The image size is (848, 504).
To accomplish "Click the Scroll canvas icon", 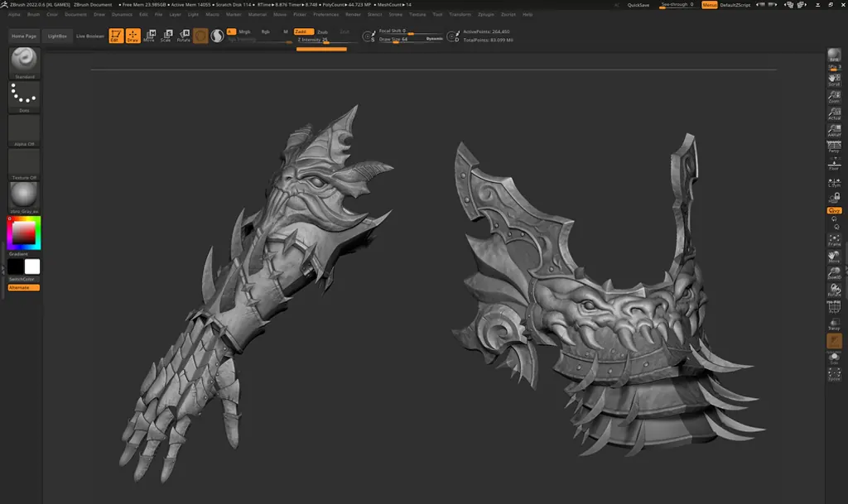I will click(834, 79).
